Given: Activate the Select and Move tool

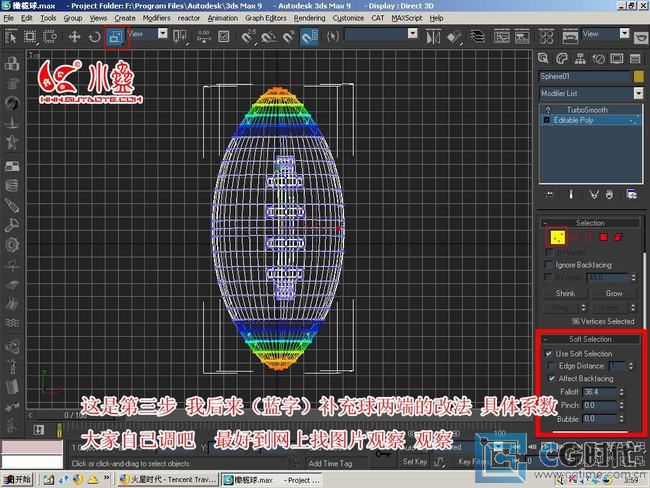Looking at the screenshot, I should (x=75, y=37).
